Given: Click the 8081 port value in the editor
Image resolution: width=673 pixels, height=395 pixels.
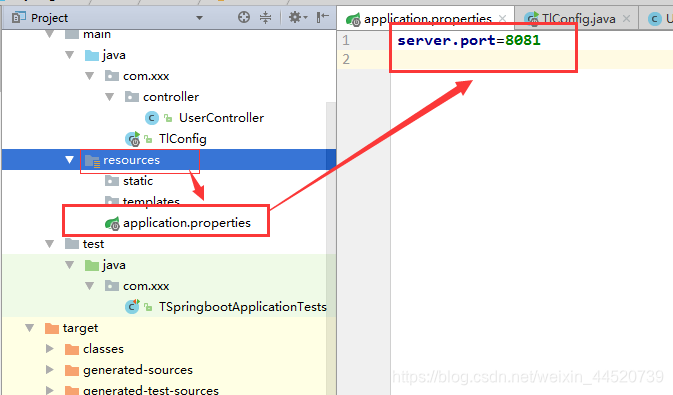Looking at the screenshot, I should (523, 40).
